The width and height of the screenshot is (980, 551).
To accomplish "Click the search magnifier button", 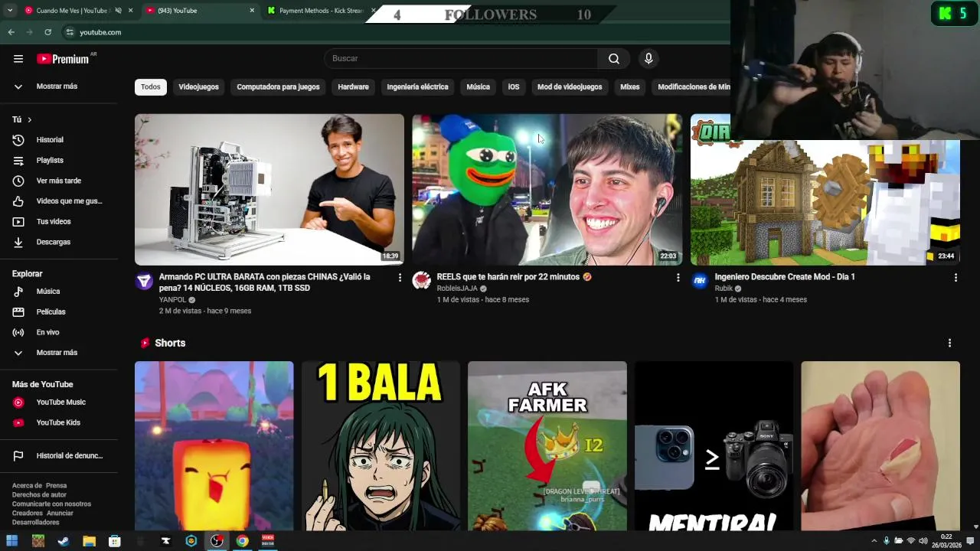I will (x=614, y=59).
